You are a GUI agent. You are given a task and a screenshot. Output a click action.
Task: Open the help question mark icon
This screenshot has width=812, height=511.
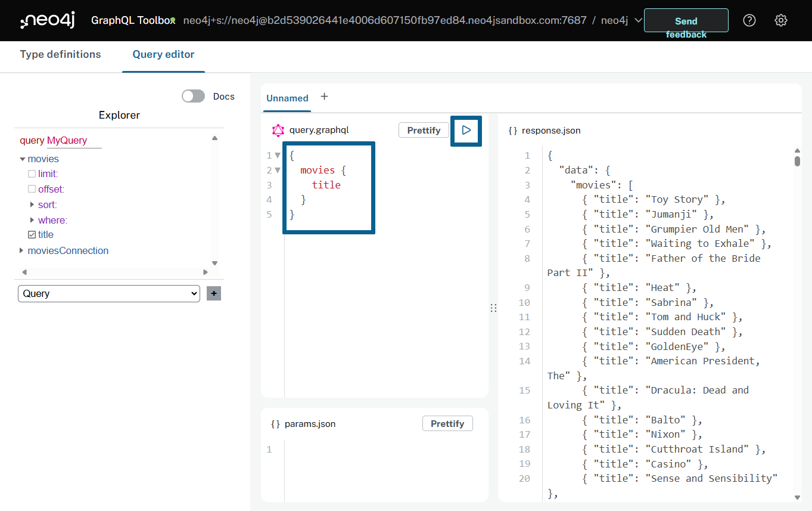pos(749,20)
